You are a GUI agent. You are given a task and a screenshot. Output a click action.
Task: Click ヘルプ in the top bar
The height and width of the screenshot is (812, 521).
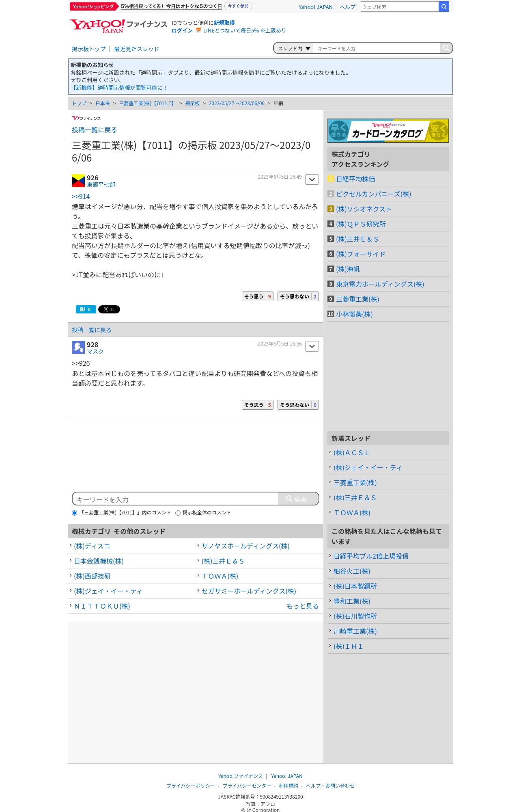[347, 7]
